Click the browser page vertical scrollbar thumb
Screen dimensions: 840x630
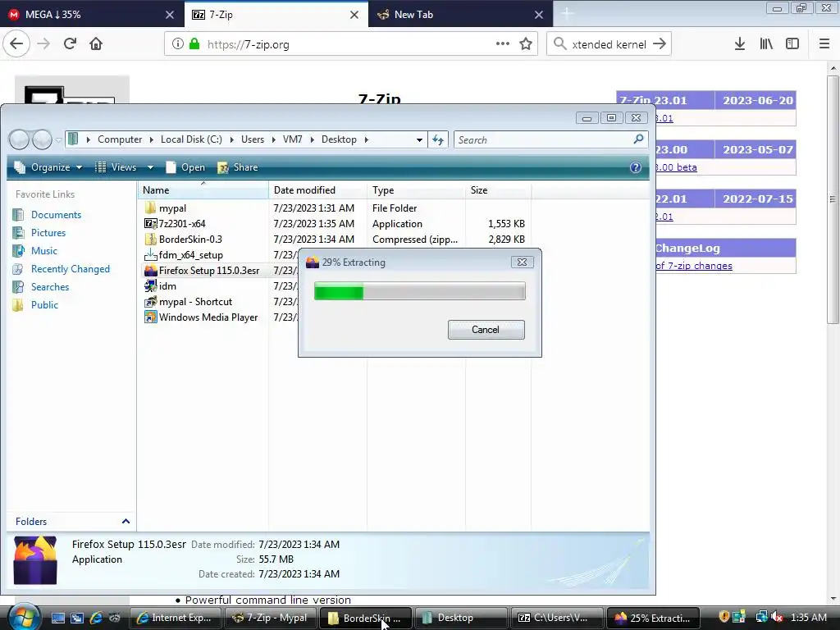coord(832,199)
